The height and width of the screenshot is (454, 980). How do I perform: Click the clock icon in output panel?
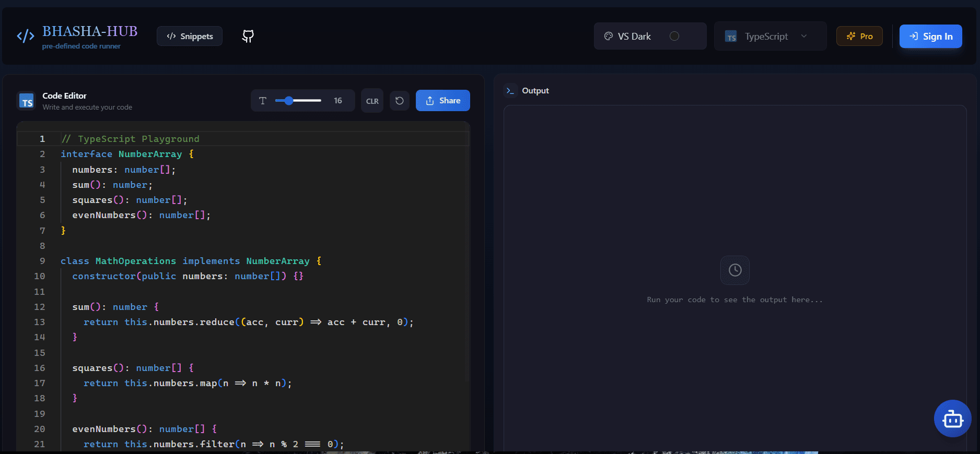point(735,270)
